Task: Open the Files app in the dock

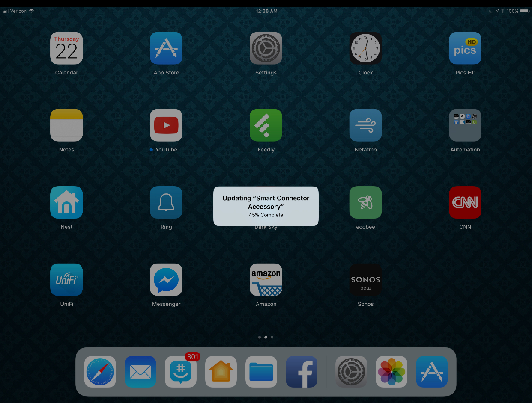Action: 261,372
